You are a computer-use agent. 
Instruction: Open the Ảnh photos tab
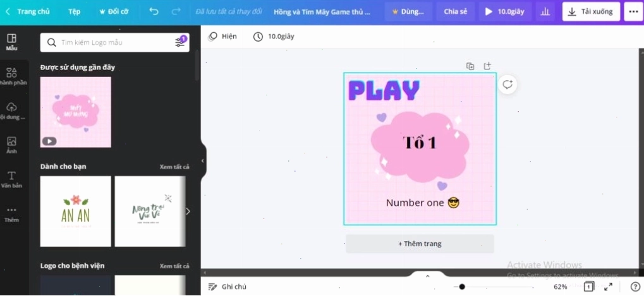pyautogui.click(x=11, y=145)
